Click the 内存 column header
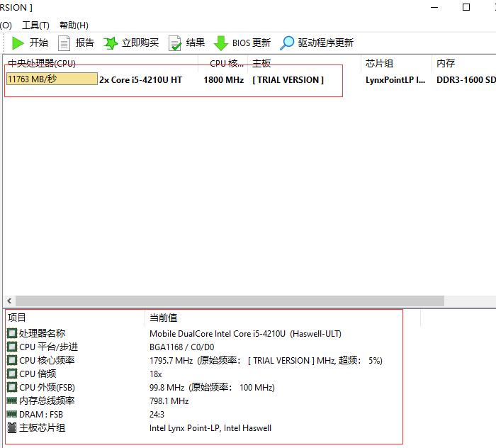Viewport: 496px width, 448px height. coord(446,64)
